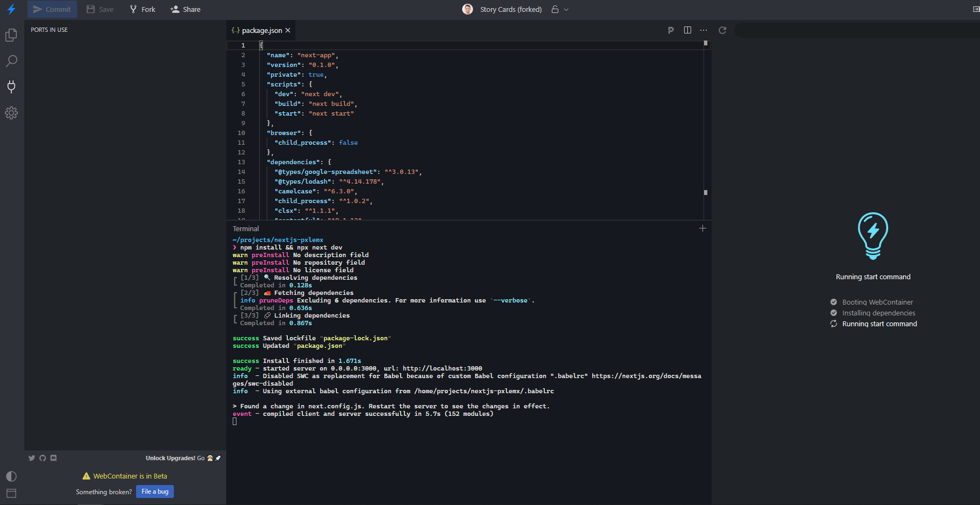The height and width of the screenshot is (505, 980).
Task: Open the settings gear in the sidebar
Action: [11, 113]
